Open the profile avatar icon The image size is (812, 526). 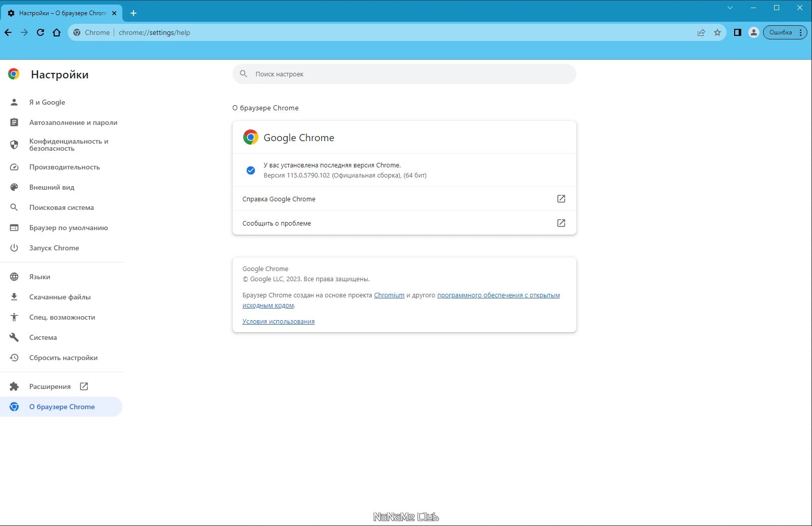click(754, 32)
